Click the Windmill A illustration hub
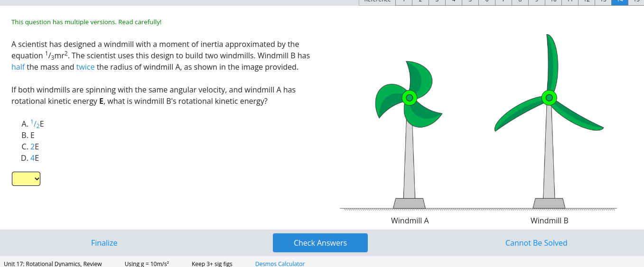The width and height of the screenshot is (644, 267). [410, 98]
